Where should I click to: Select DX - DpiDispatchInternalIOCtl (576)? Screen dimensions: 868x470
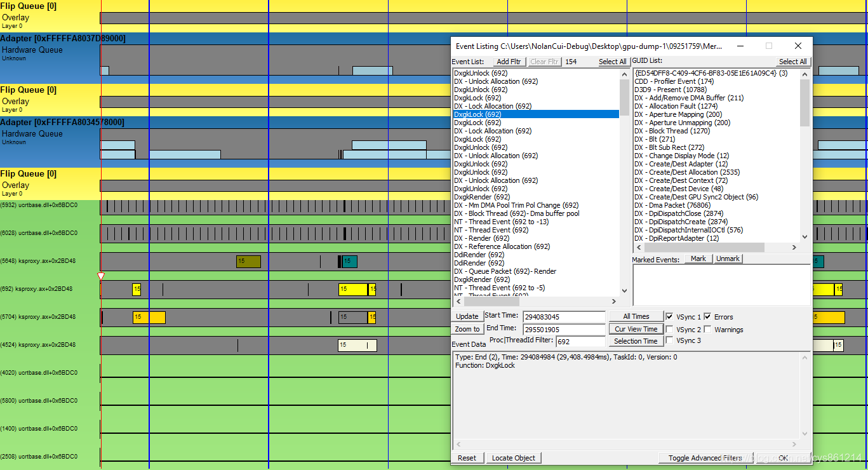tap(689, 230)
